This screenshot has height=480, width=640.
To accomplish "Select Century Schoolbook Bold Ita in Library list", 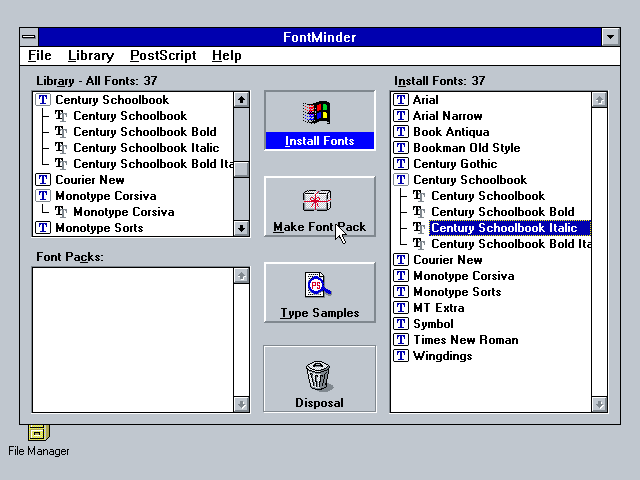I will [153, 164].
